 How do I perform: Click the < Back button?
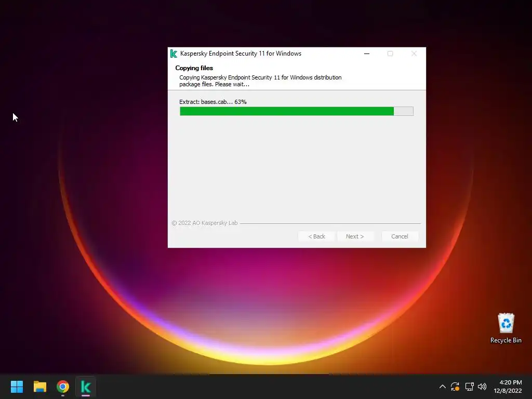[x=316, y=236]
